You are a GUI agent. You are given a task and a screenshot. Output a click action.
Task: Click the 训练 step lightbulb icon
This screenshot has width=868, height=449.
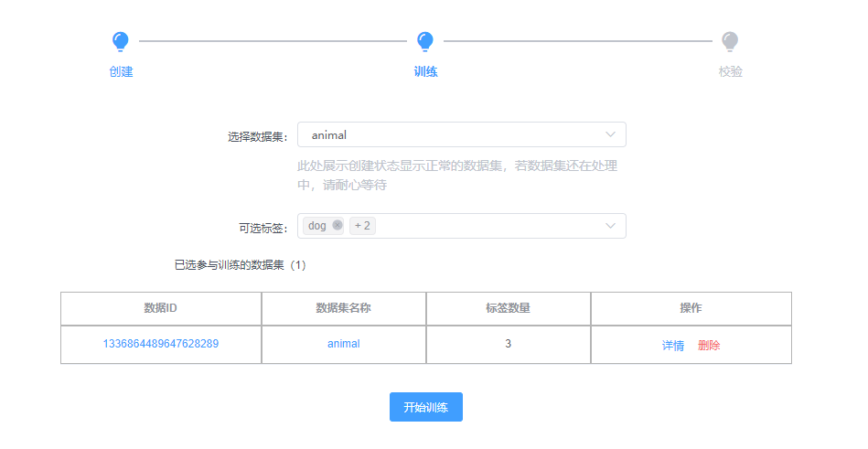[x=425, y=41]
